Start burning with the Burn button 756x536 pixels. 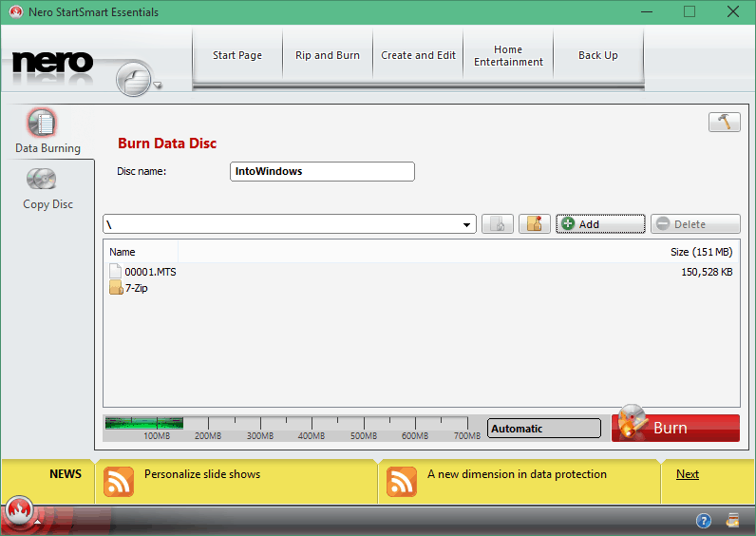(675, 428)
